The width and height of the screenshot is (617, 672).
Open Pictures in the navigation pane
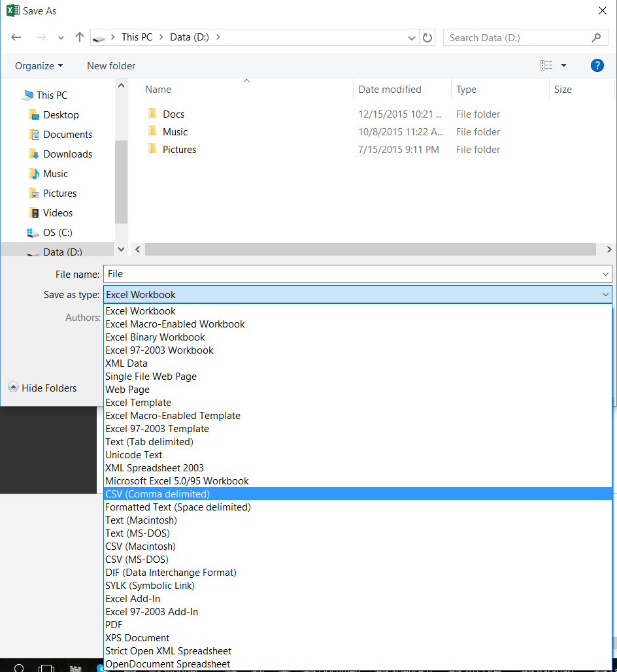click(x=59, y=193)
